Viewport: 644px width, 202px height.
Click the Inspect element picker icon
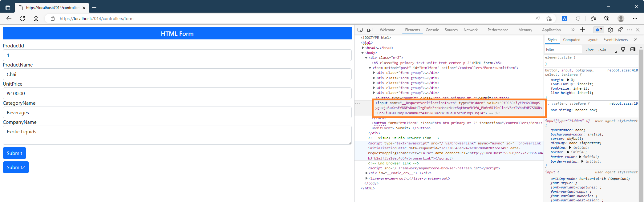360,30
